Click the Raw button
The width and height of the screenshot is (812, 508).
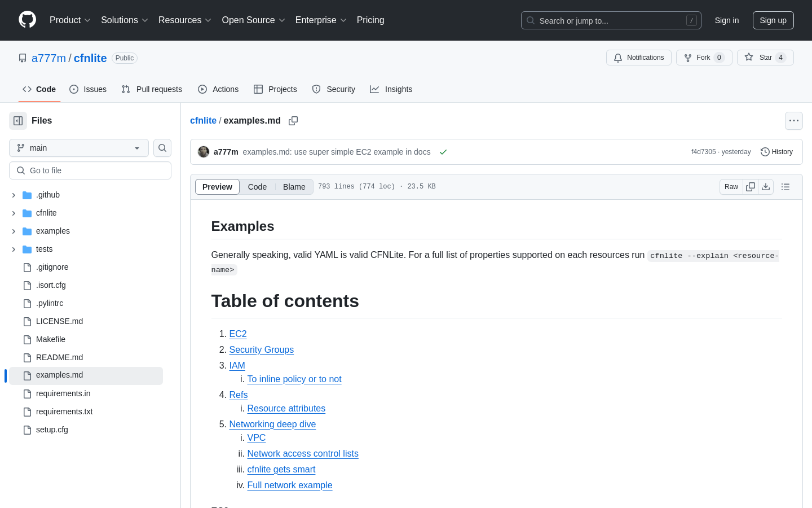731,187
